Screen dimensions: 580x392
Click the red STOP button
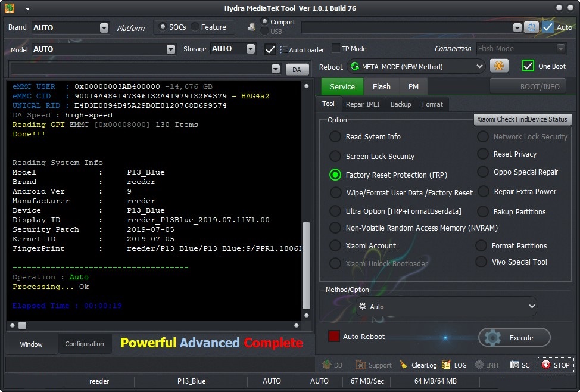556,365
